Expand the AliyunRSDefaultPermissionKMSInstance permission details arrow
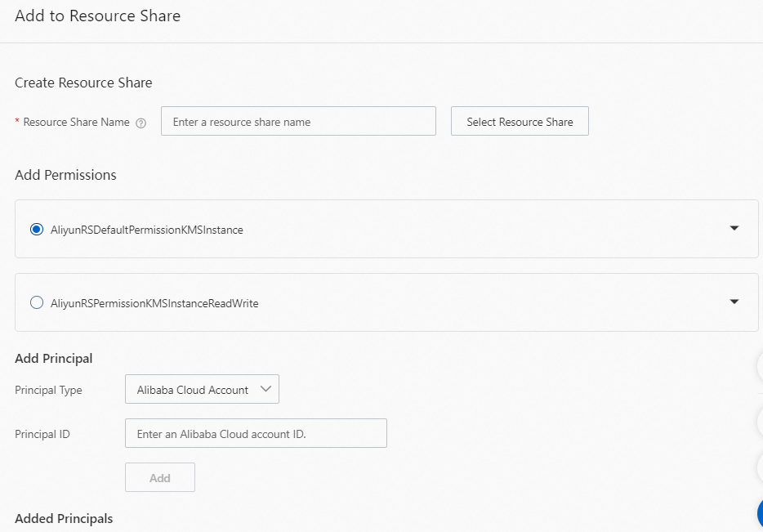 [x=734, y=228]
